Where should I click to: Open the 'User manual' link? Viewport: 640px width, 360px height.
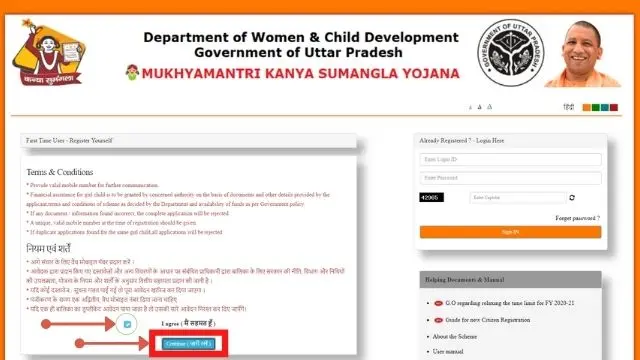click(448, 352)
